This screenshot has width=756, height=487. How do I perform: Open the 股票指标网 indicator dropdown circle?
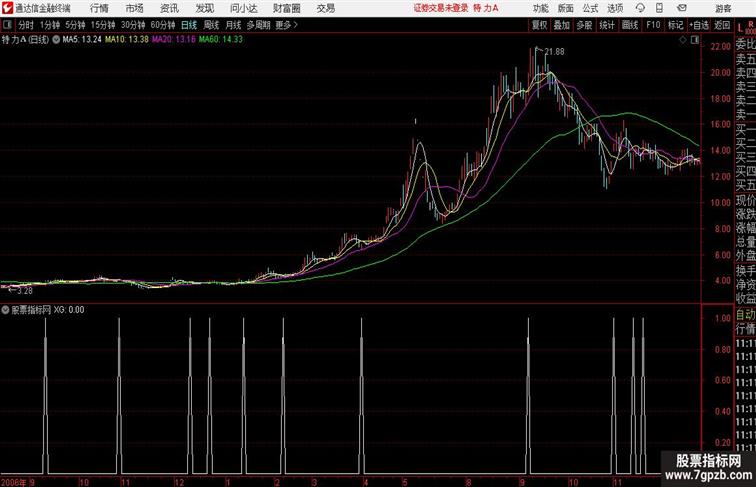pyautogui.click(x=5, y=310)
